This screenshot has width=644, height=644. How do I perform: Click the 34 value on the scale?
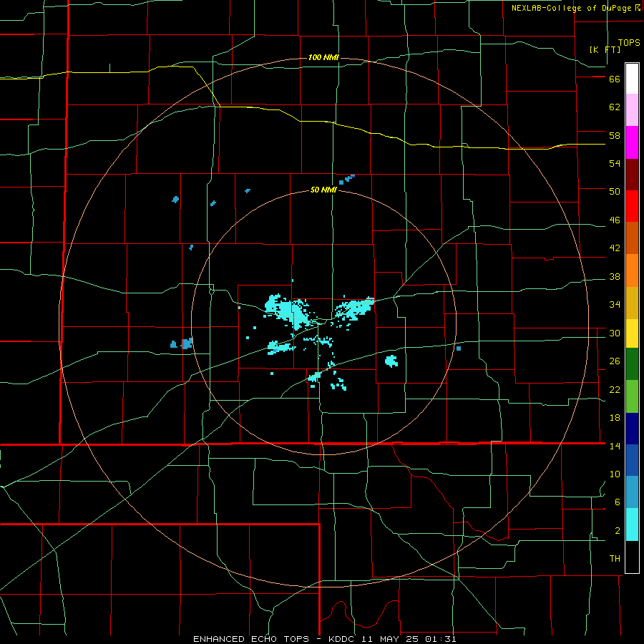(615, 305)
